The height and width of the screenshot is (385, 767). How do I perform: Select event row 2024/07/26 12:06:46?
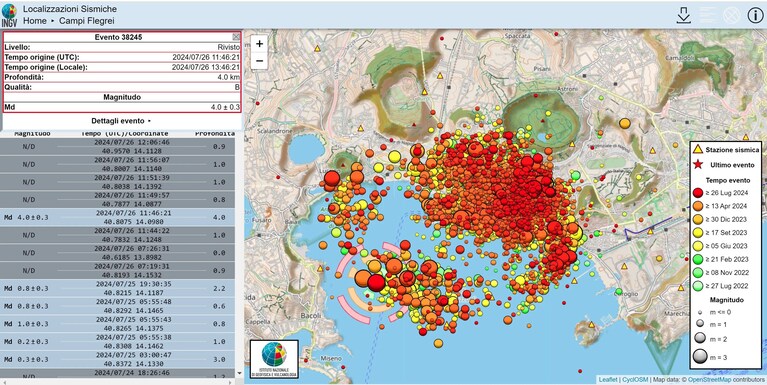[117, 147]
